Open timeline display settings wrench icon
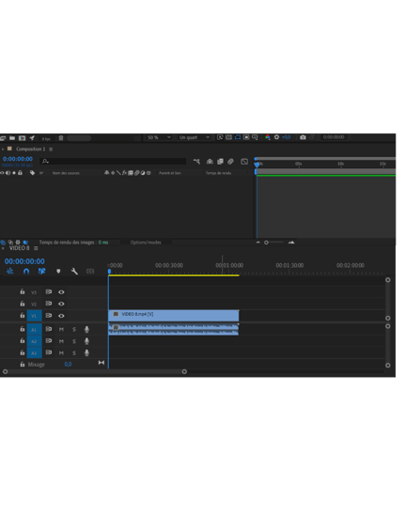Viewport: 405px width, 532px height. [74, 271]
